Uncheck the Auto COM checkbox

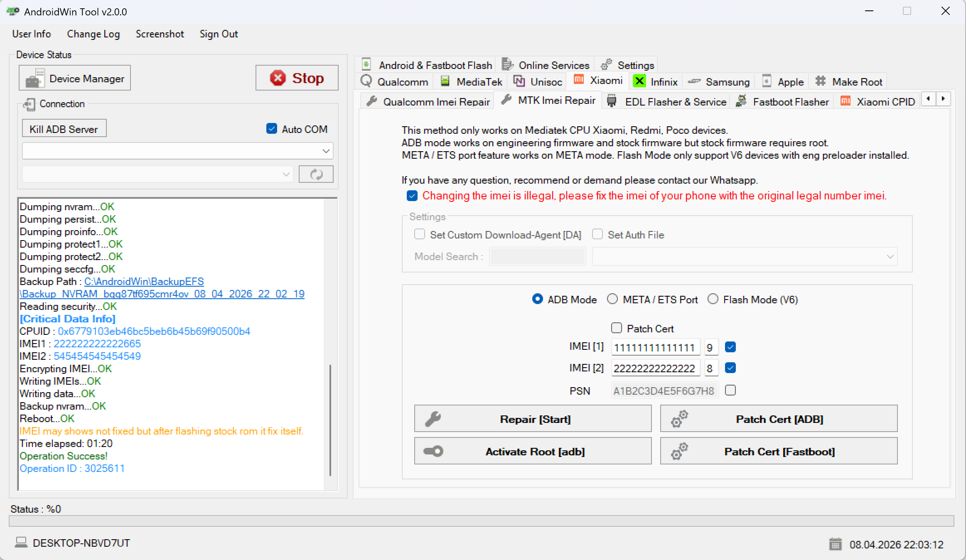coord(272,129)
